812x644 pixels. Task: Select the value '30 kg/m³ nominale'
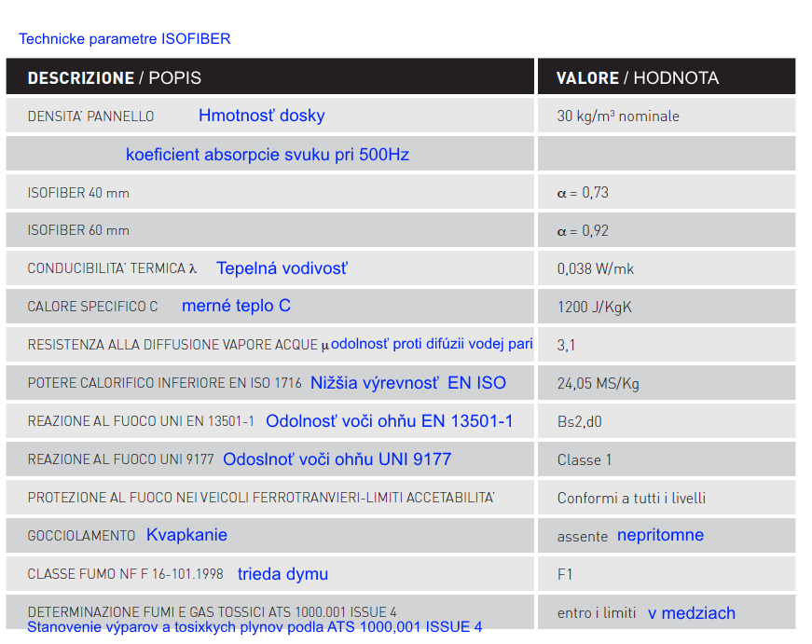point(618,116)
